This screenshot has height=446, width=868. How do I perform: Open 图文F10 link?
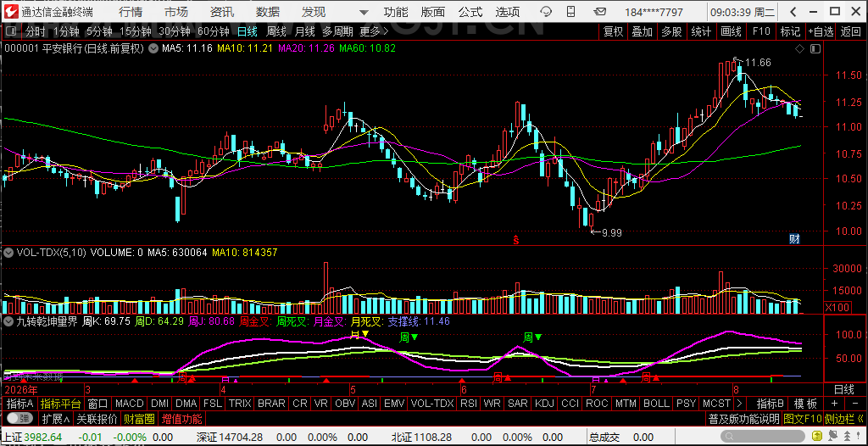[x=802, y=419]
